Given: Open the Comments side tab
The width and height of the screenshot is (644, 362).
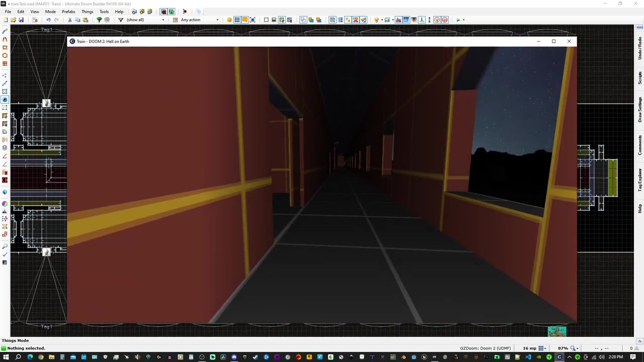Looking at the screenshot, I should (x=640, y=145).
